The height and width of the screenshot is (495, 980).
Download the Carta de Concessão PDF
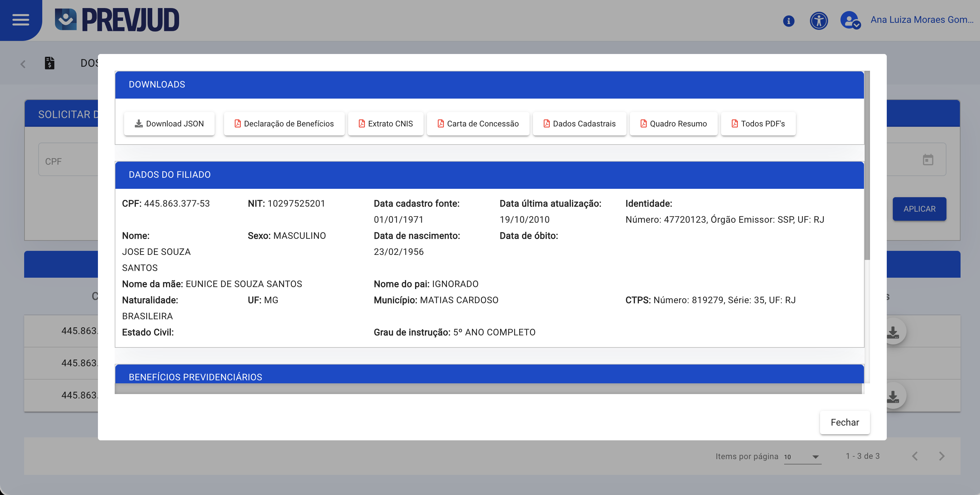[x=478, y=124]
